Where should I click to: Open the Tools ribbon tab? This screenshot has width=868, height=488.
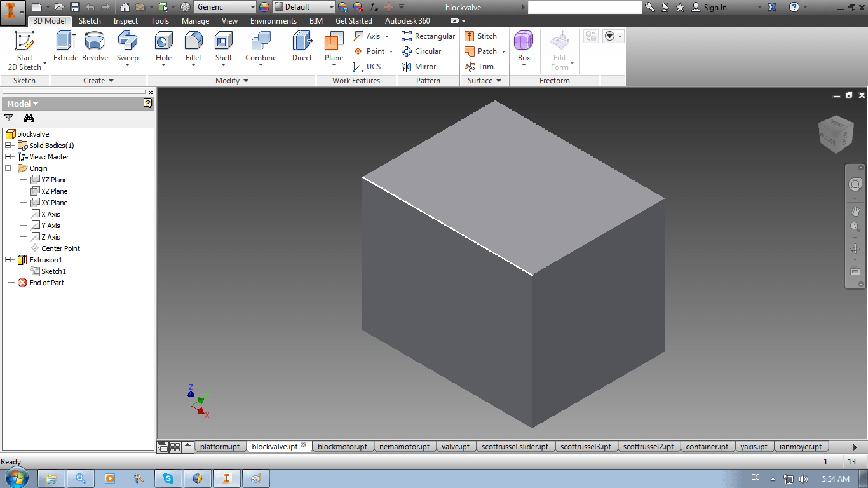(159, 21)
